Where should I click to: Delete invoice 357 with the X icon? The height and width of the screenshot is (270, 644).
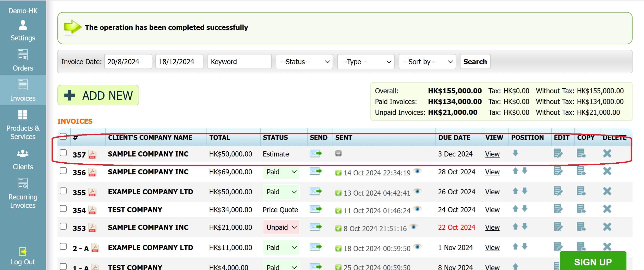coord(607,153)
